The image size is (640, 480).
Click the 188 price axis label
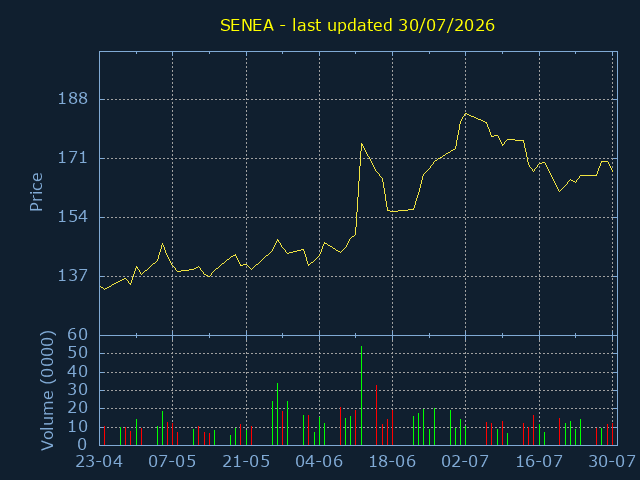click(x=73, y=99)
